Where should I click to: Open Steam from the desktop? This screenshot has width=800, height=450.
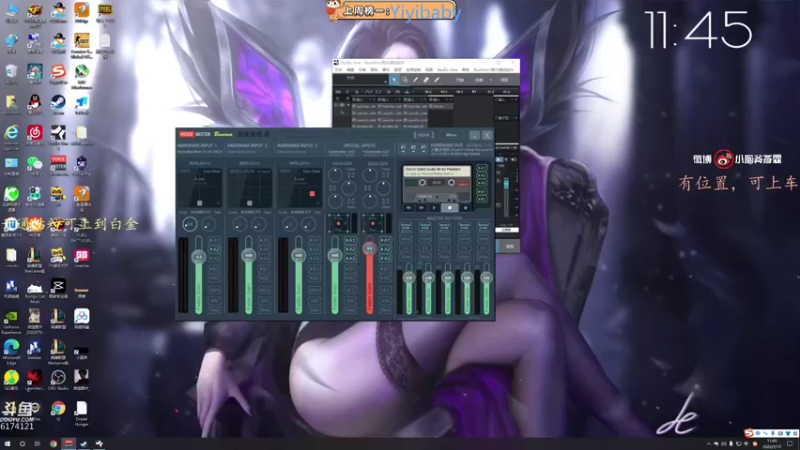pyautogui.click(x=58, y=104)
